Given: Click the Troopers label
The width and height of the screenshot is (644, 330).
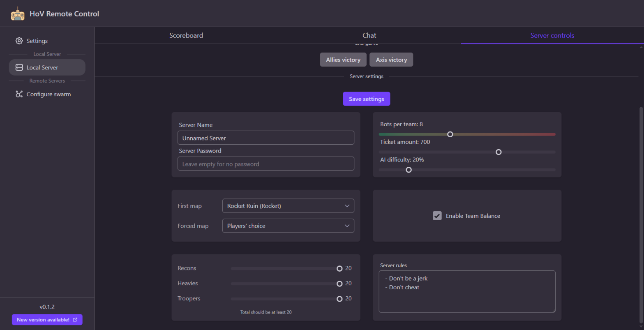Looking at the screenshot, I should [x=189, y=298].
